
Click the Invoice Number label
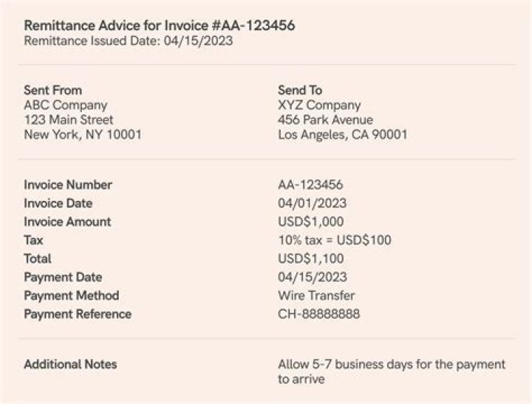click(x=68, y=185)
